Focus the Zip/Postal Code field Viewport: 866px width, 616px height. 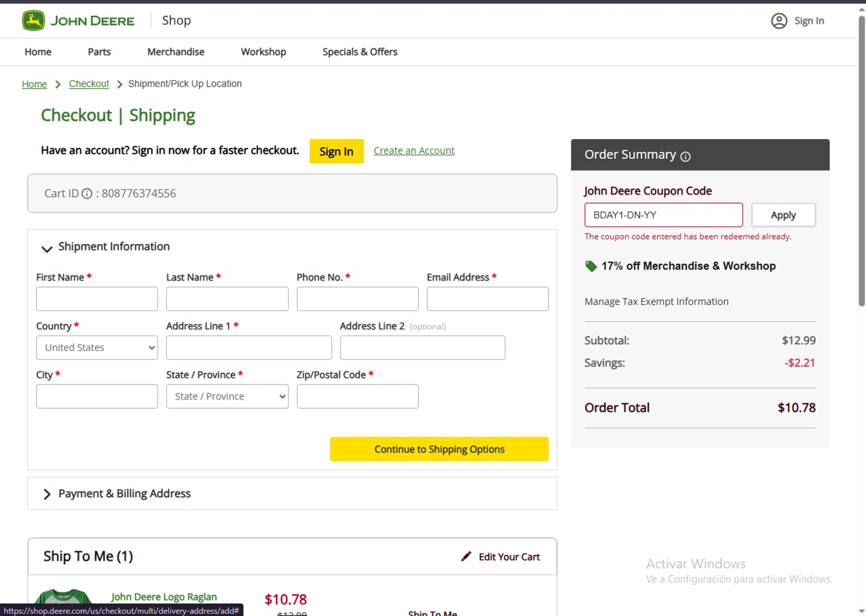pyautogui.click(x=357, y=397)
